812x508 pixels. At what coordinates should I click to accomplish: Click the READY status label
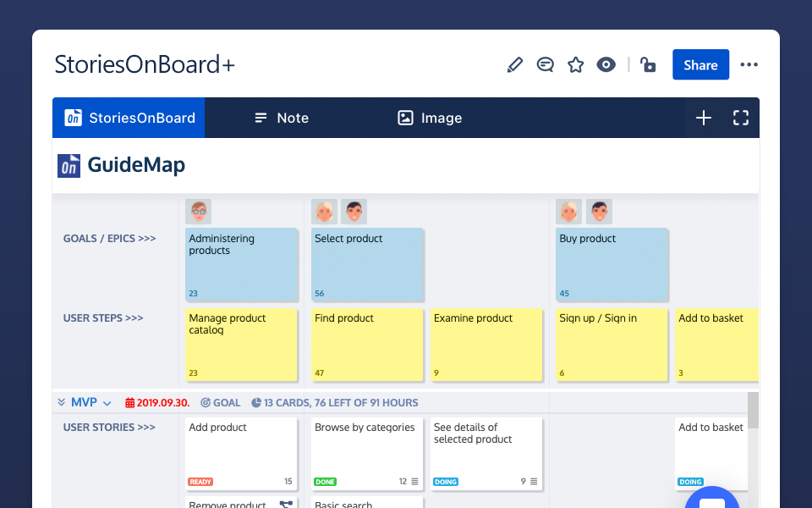[200, 482]
